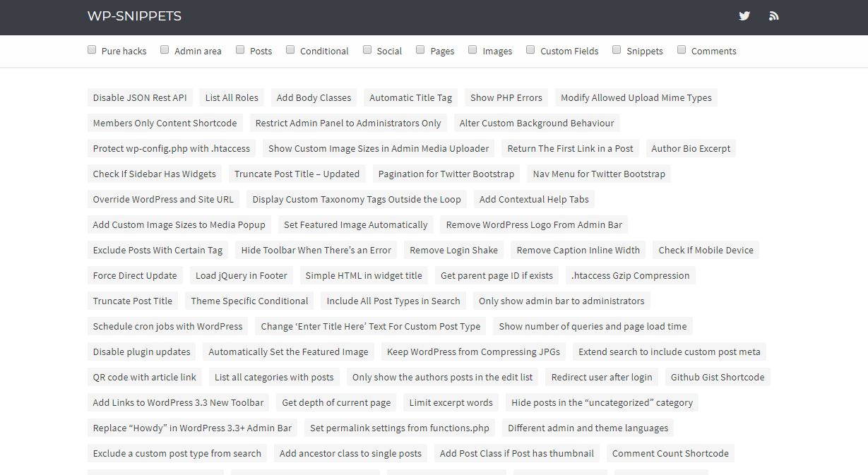
Task: Open Check If Sidebar Has Widgets
Action: (x=155, y=174)
